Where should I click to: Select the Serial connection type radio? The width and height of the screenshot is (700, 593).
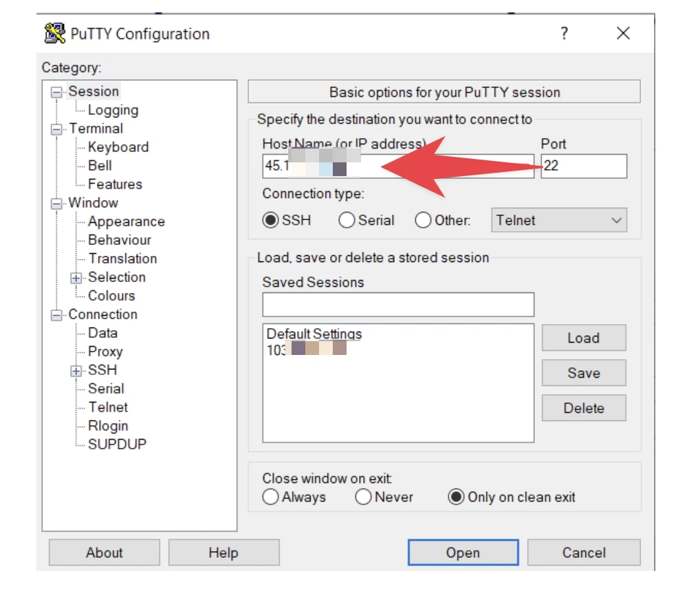point(347,220)
